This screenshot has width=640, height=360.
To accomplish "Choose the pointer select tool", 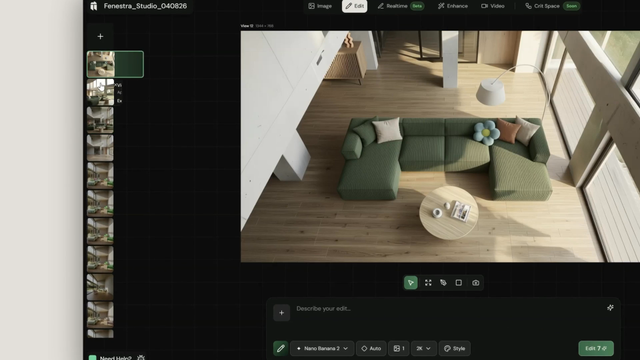I will click(x=411, y=282).
